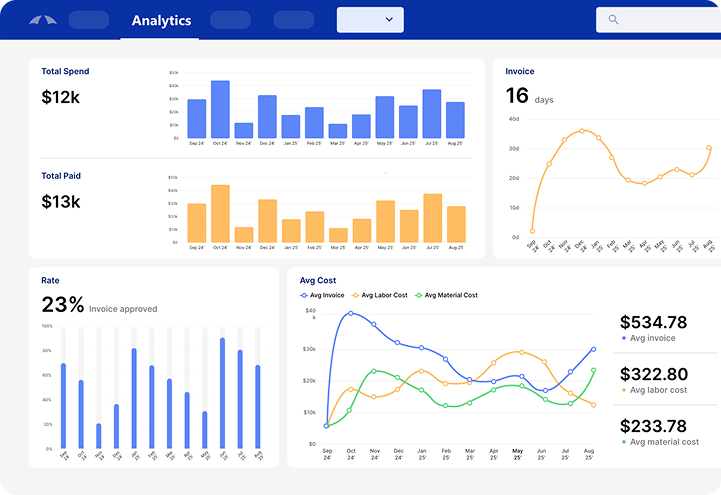Toggle the Avg Invoice series in the legend
The height and width of the screenshot is (495, 721).
327,295
